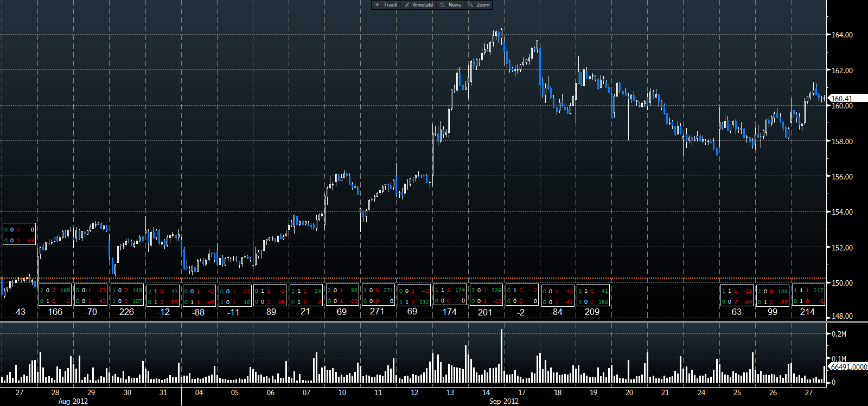The image size is (868, 406).
Task: Click the 0.2M volume axis label
Action: (839, 334)
